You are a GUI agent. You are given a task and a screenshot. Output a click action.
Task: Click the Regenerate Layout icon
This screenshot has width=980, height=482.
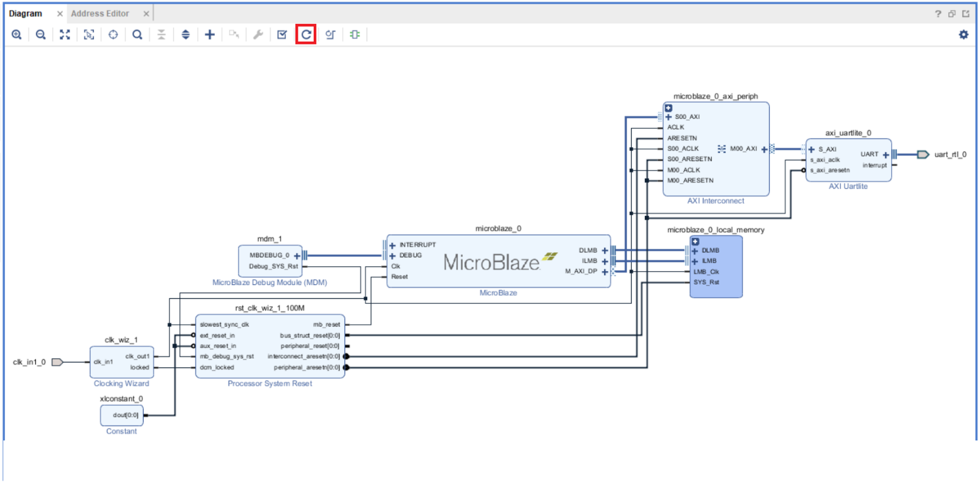point(306,35)
